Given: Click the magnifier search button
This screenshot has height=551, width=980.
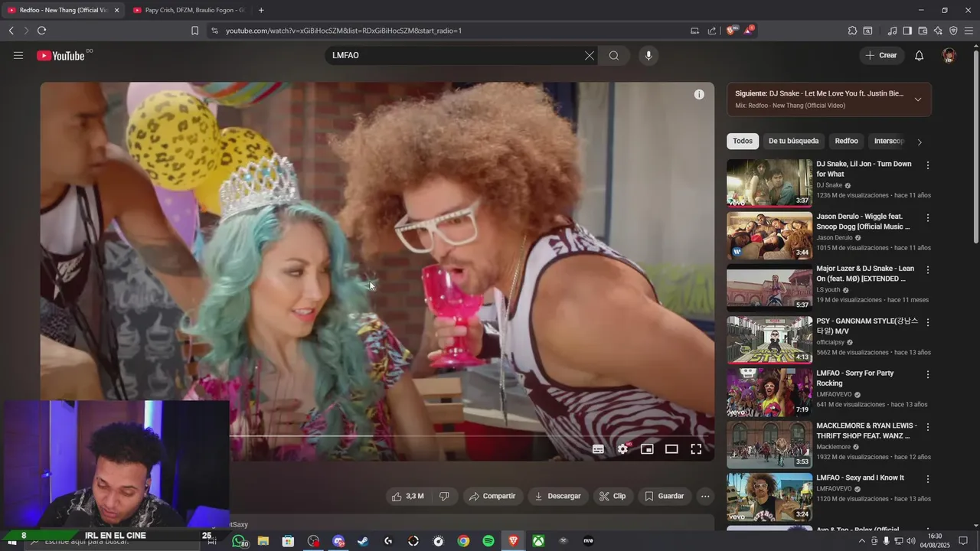Looking at the screenshot, I should coord(614,55).
